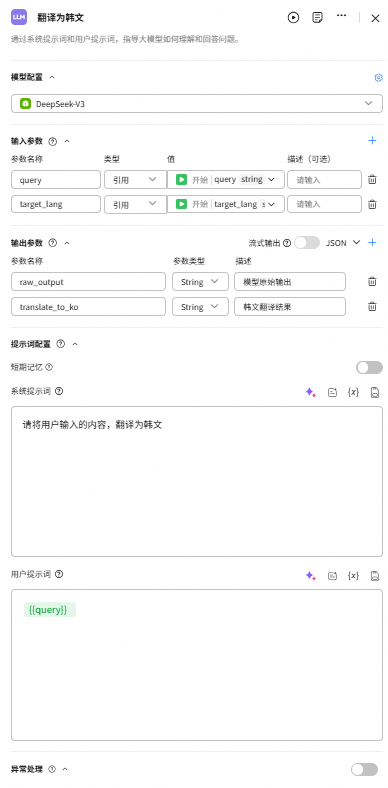This screenshot has width=388, height=788.
Task: Delete the target_lang input parameter
Action: (x=372, y=205)
